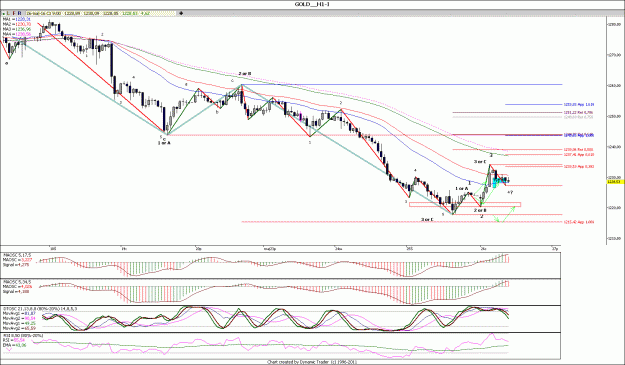Select Signal value in first MAOSC panel

click(x=24, y=265)
